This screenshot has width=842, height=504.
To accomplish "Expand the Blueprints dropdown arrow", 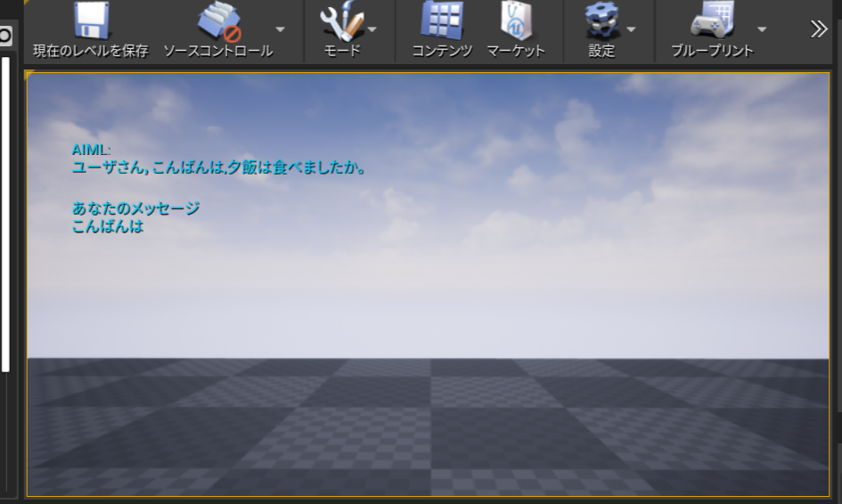I will 762,29.
